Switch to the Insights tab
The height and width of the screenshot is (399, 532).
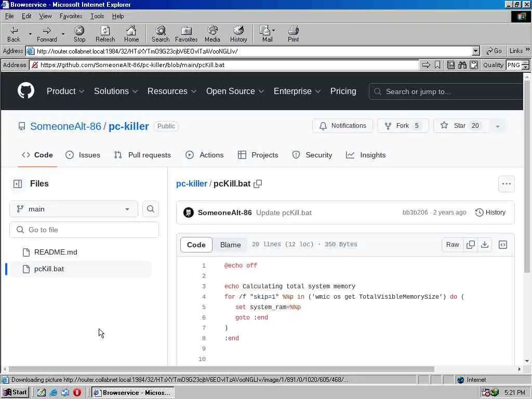(x=366, y=155)
